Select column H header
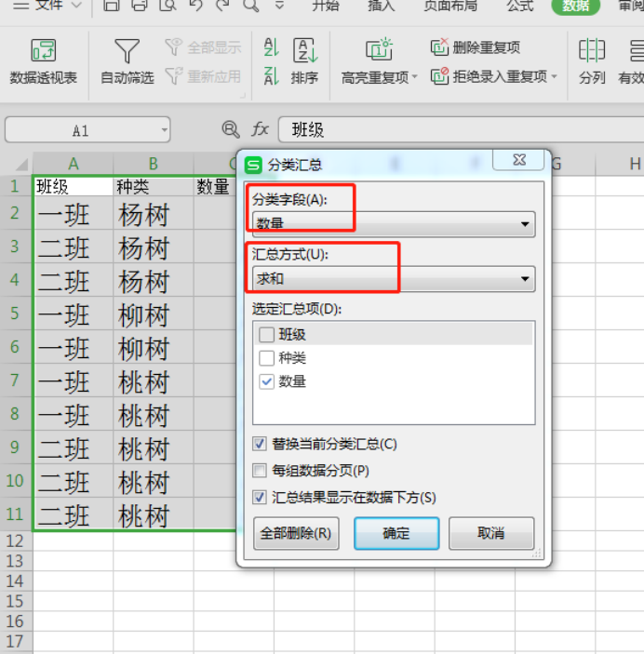 (620, 164)
